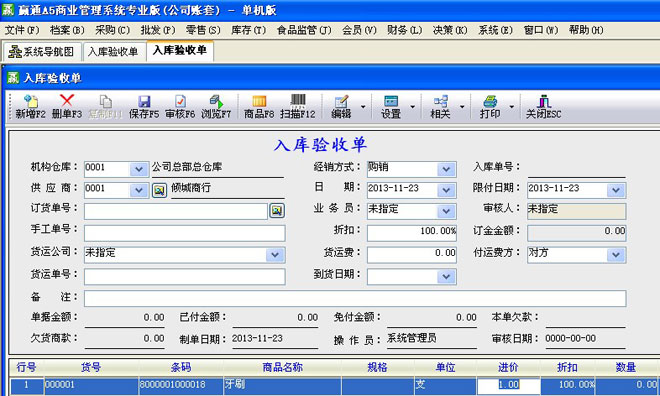Screen dimensions: 660x396
Task: Open the 系统(E) menu
Action: point(496,30)
